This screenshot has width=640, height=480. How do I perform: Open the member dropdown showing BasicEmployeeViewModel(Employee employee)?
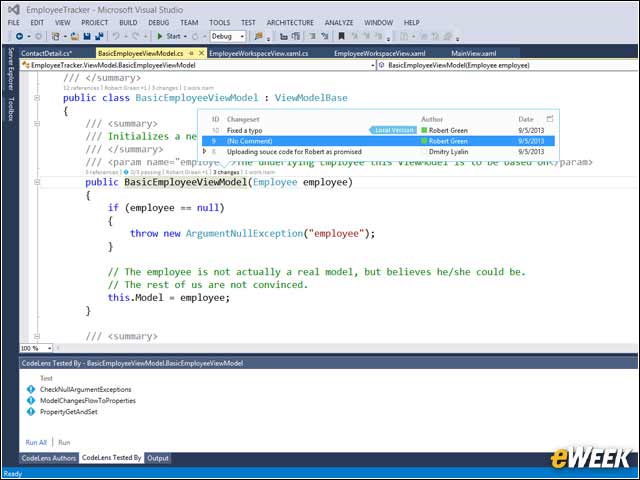coord(507,65)
